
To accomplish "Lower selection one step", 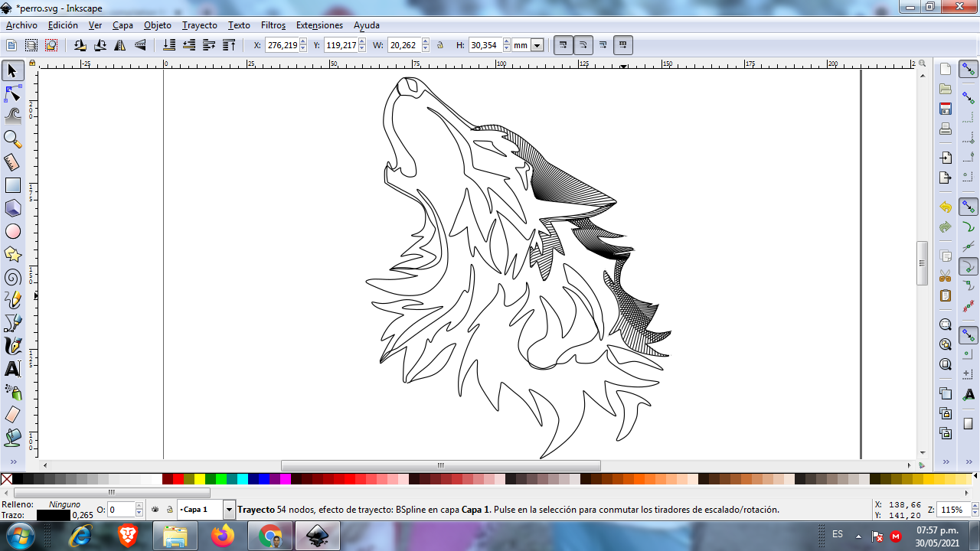I will 189,45.
